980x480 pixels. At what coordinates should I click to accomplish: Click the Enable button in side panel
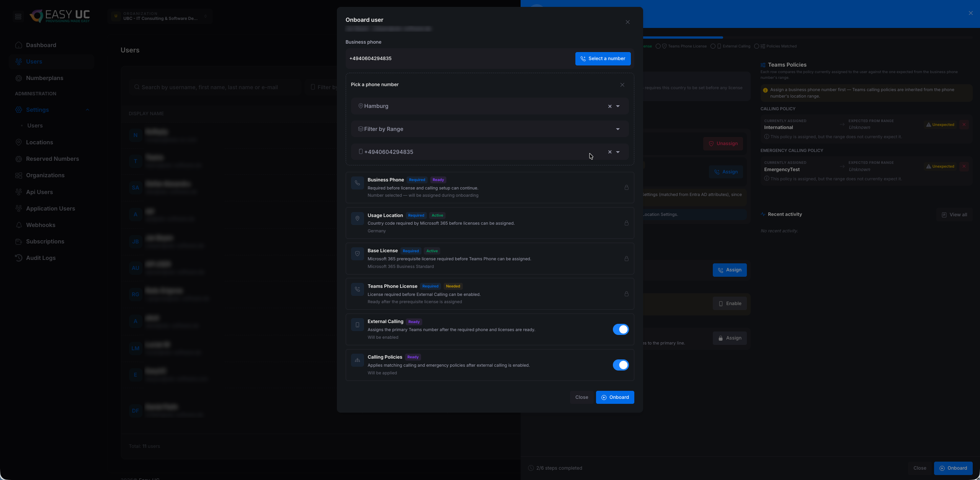coord(730,304)
